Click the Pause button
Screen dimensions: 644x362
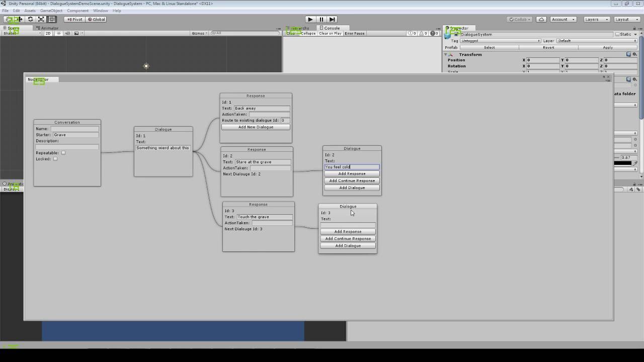(x=321, y=19)
